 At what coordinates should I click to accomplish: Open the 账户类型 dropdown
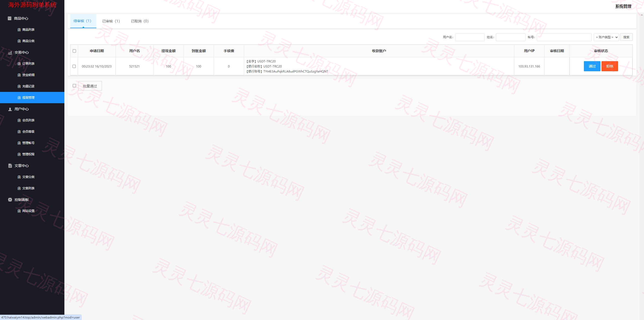click(x=606, y=37)
